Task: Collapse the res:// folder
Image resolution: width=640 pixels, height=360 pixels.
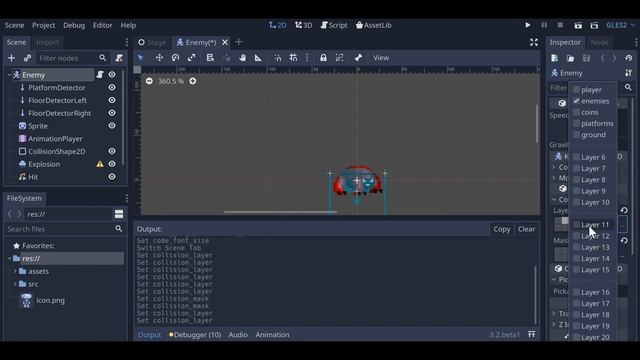Action: 9,258
